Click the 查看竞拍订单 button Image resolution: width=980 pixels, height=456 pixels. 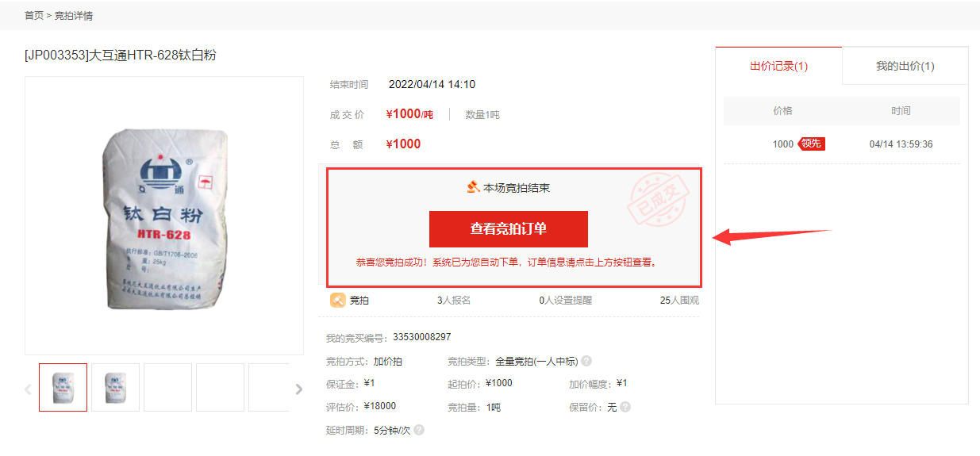[x=508, y=229]
